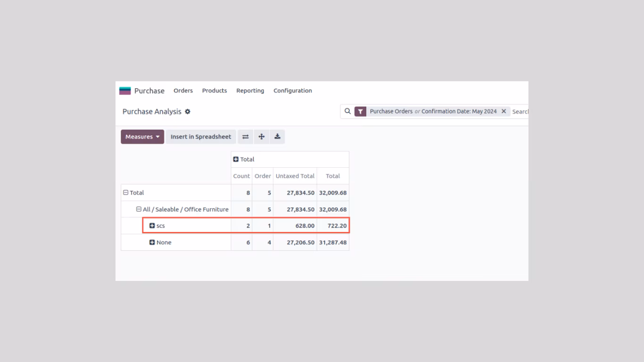Expand the scs row
Viewport: 644px width, 362px height.
(157, 226)
